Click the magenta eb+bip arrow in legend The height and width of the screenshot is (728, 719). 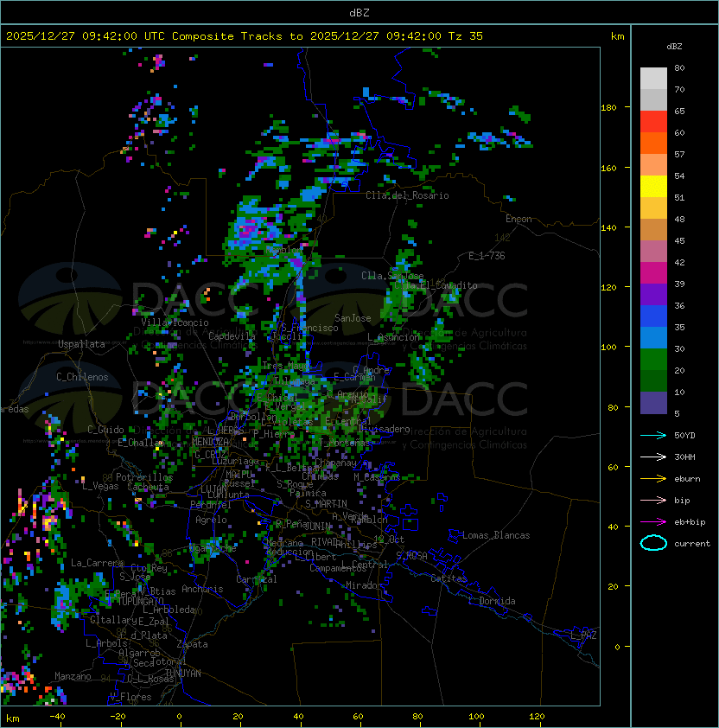653,522
